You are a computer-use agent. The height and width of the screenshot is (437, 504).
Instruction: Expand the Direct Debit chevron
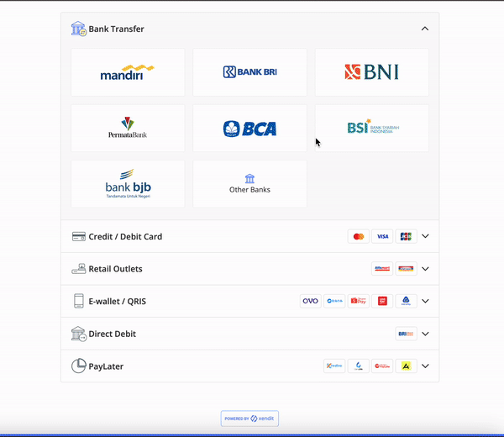pyautogui.click(x=425, y=334)
